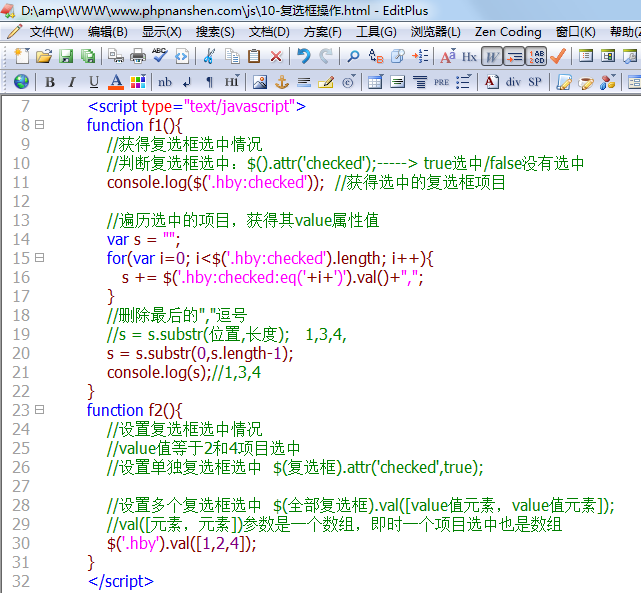Insert anchor with anchor icon
The width and height of the screenshot is (641, 593).
pyautogui.click(x=282, y=82)
